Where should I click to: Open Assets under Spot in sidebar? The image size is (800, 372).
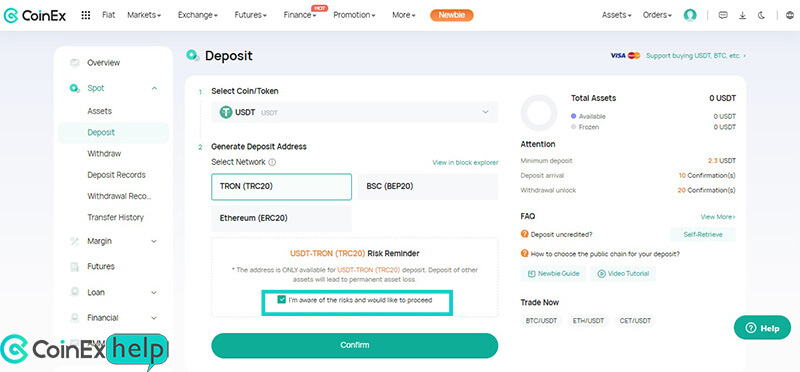pos(99,111)
